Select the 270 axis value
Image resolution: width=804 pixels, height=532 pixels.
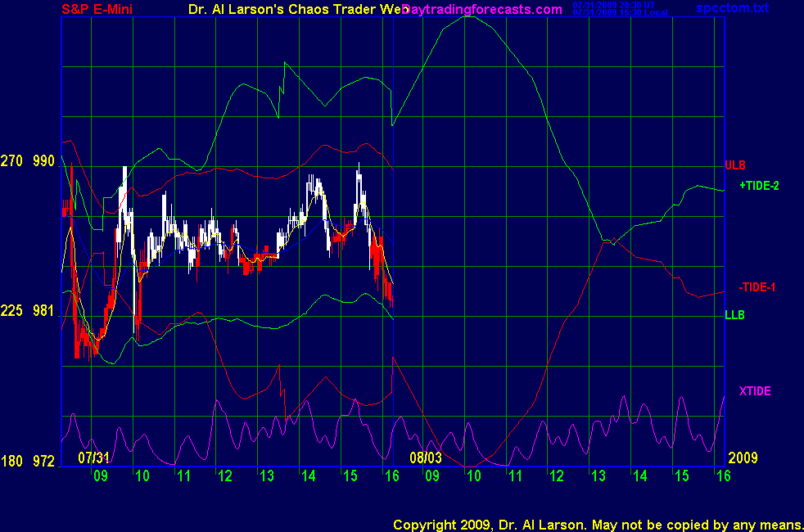(11, 161)
